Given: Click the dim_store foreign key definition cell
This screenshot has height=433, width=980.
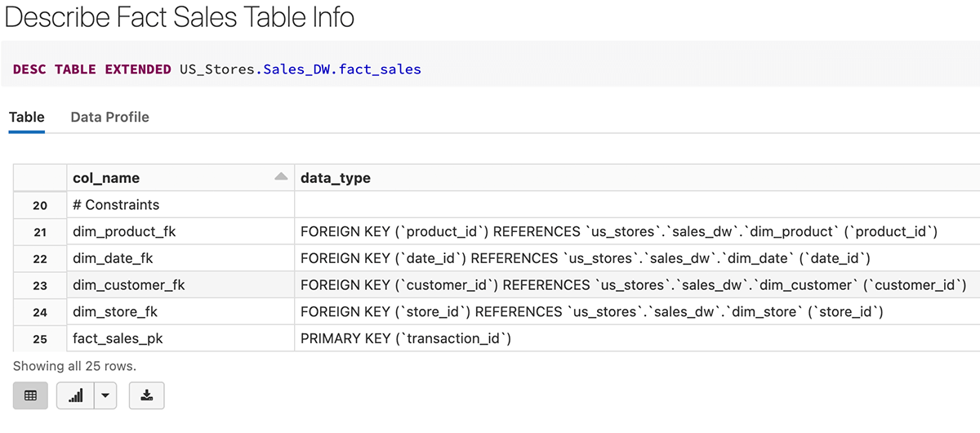Looking at the screenshot, I should pos(591,312).
